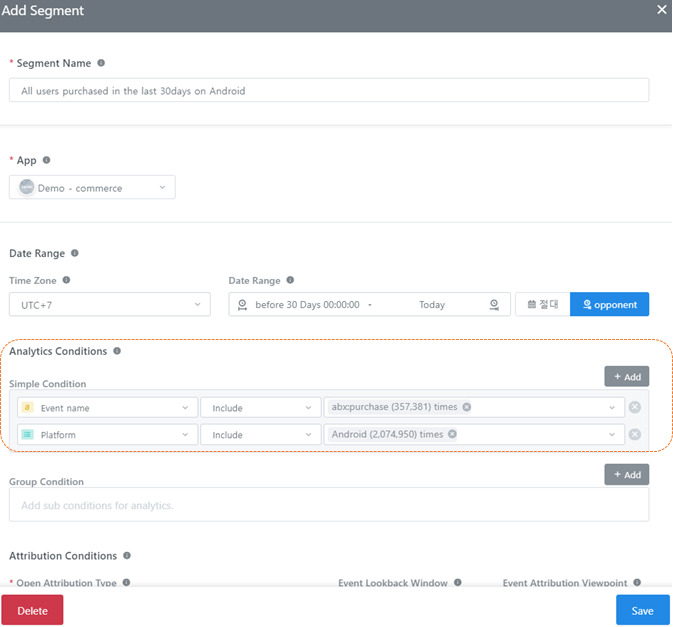The height and width of the screenshot is (627, 673).
Task: Add a new Group Condition
Action: pos(626,474)
